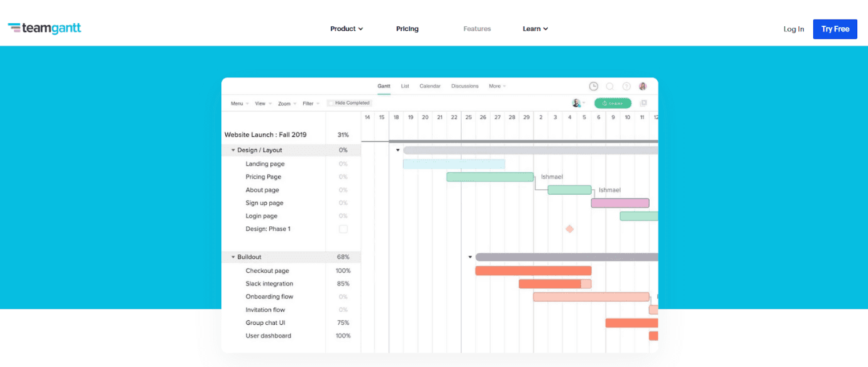Viewport: 868px width, 367px height.
Task: Click the Try Free button
Action: pyautogui.click(x=835, y=28)
